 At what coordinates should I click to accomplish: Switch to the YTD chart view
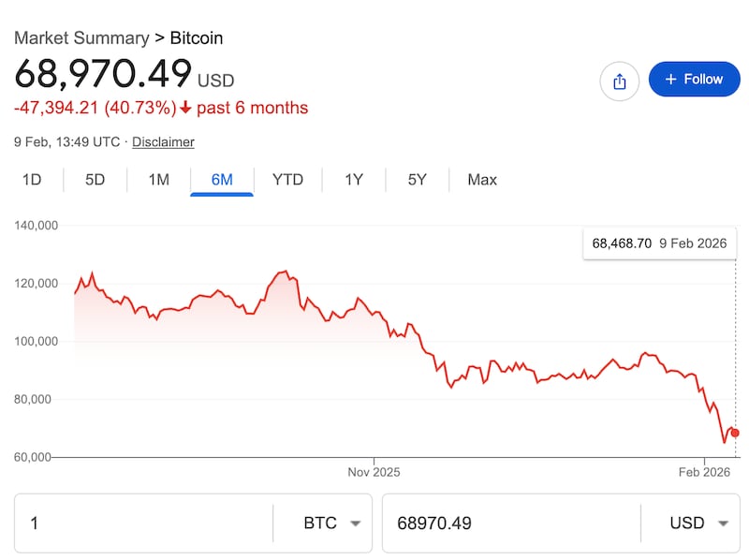tap(288, 180)
